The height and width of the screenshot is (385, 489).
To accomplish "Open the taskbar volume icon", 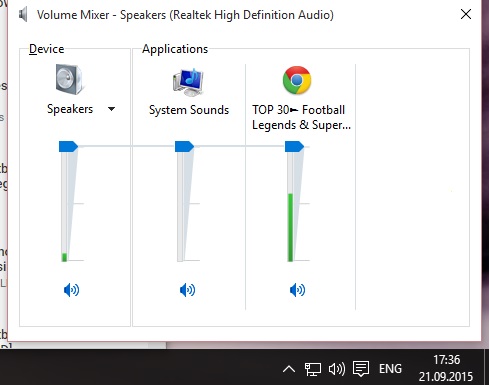I will (337, 369).
